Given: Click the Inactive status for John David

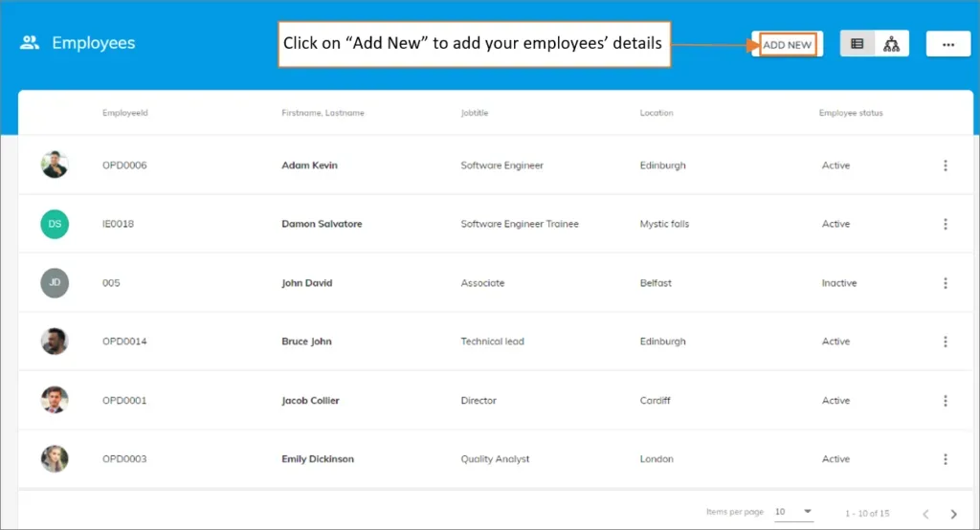Looking at the screenshot, I should click(x=838, y=282).
